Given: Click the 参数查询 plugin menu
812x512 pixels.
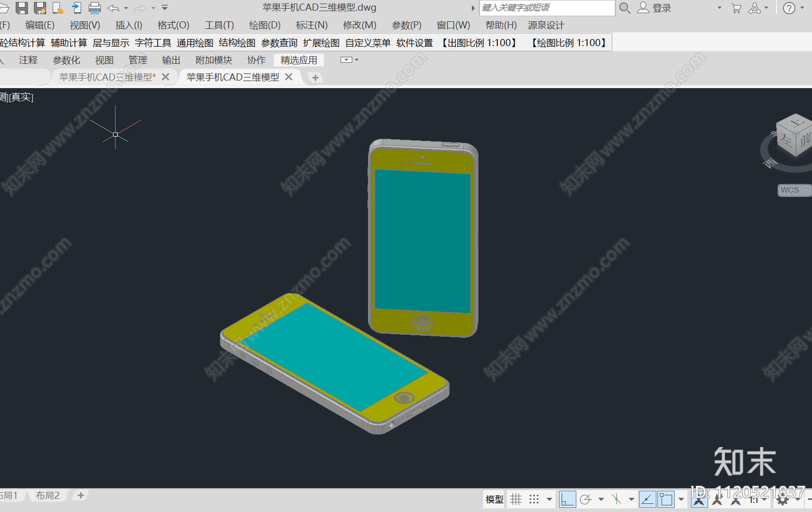Looking at the screenshot, I should point(280,43).
